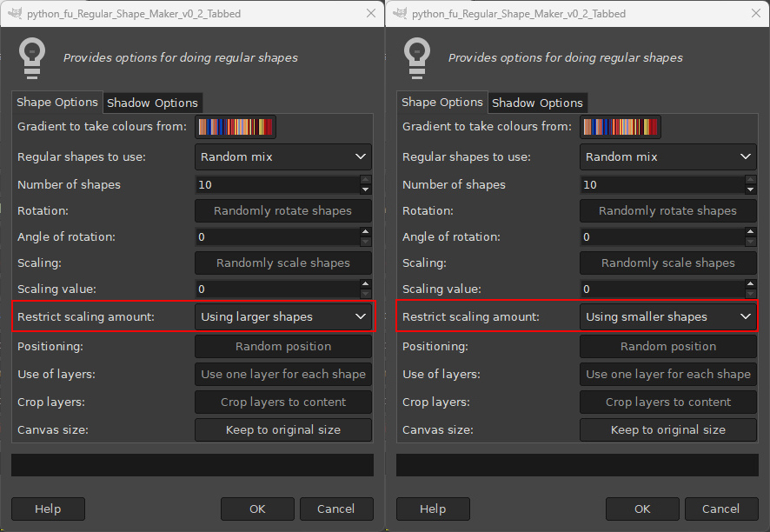Increase Scaling value in the smaller-shapes dialog
Image resolution: width=770 pixels, height=532 pixels.
(750, 284)
